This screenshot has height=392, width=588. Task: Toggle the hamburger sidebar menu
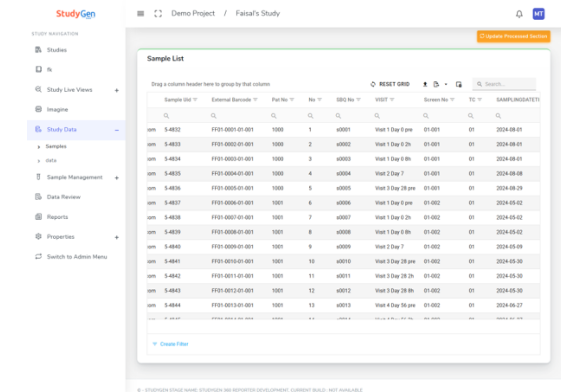tap(141, 13)
